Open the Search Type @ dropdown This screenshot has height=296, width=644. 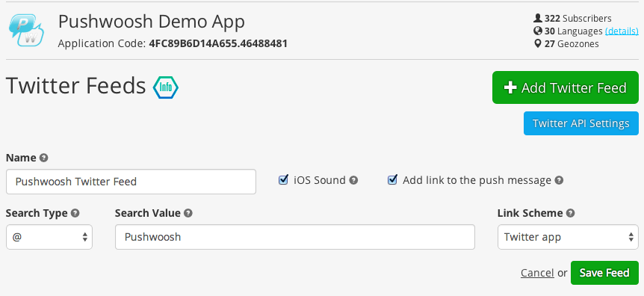tap(49, 237)
